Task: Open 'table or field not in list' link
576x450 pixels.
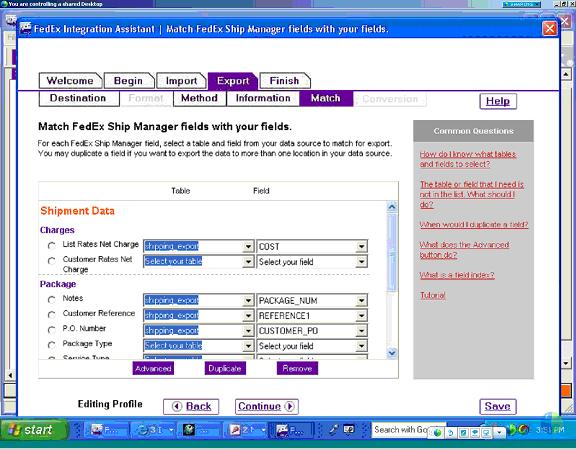Action: tap(472, 194)
